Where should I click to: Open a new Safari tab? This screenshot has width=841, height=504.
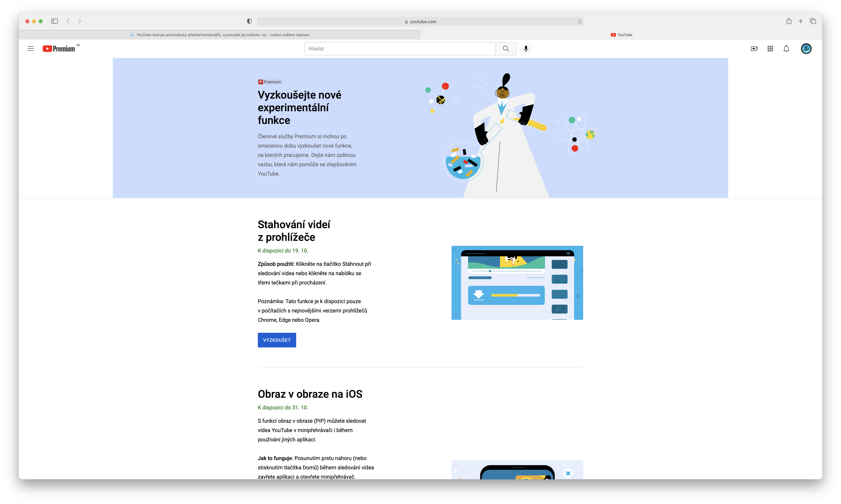[x=800, y=21]
